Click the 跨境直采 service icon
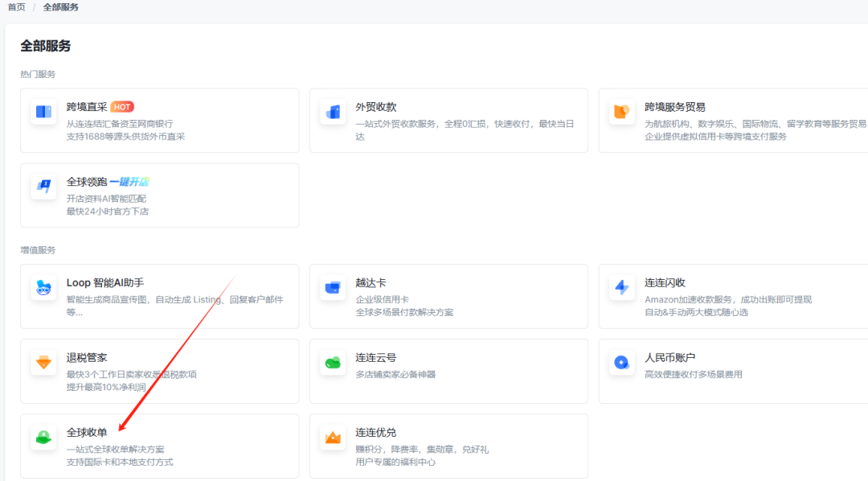Image resolution: width=868 pixels, height=481 pixels. [x=44, y=112]
